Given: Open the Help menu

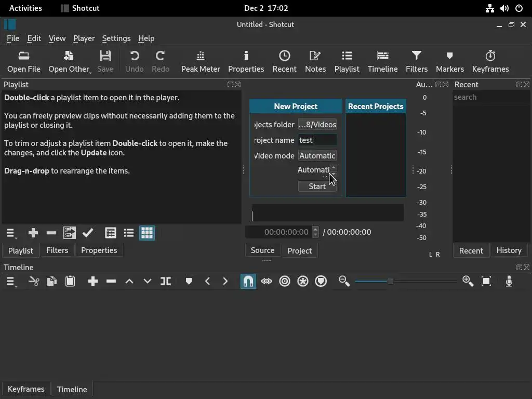Looking at the screenshot, I should tap(146, 38).
